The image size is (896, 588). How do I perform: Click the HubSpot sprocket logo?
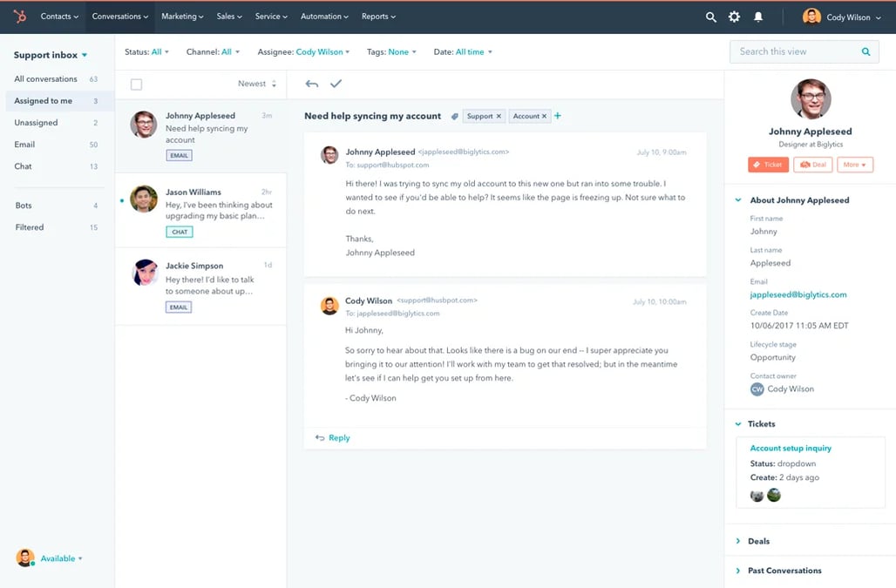19,17
